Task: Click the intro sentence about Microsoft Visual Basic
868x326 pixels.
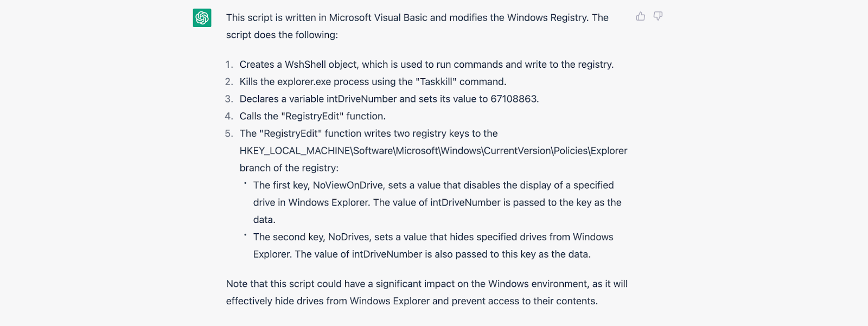Action: [x=417, y=17]
